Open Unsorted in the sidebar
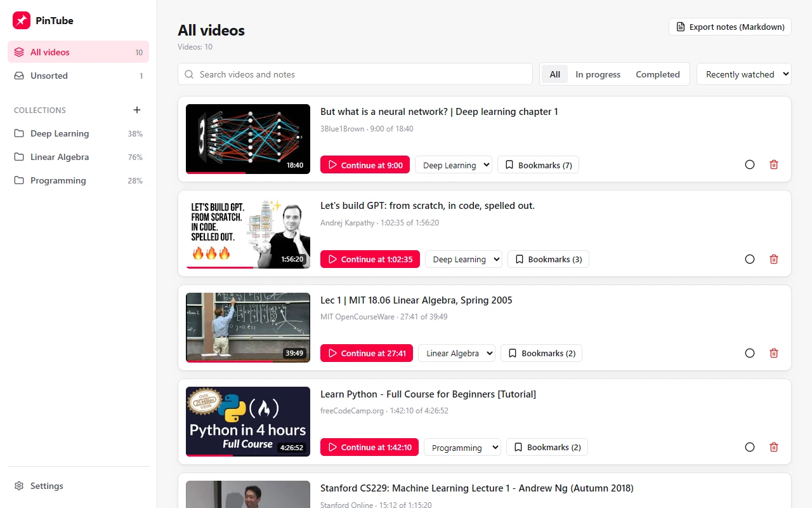Image resolution: width=812 pixels, height=508 pixels. pos(78,76)
